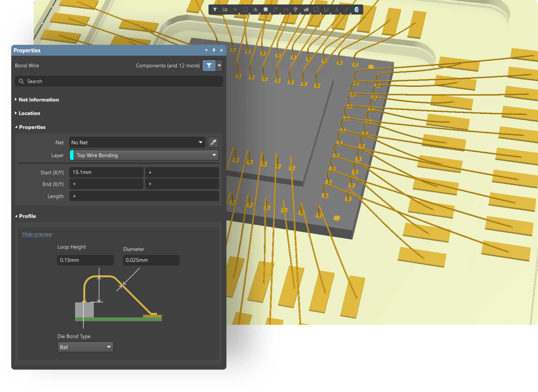538x392 pixels.
Task: Click the cyan layer color swatch
Action: point(72,155)
